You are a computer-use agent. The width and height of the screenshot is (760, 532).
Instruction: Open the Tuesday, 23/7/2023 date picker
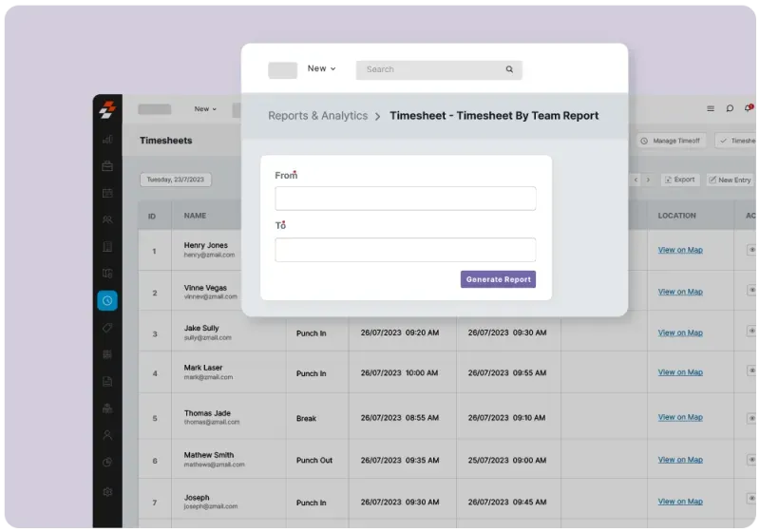coord(176,180)
